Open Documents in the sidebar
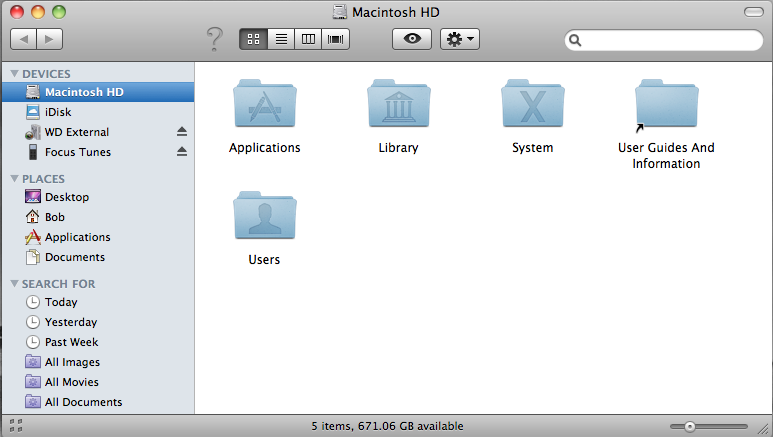This screenshot has height=437, width=773. click(98, 257)
